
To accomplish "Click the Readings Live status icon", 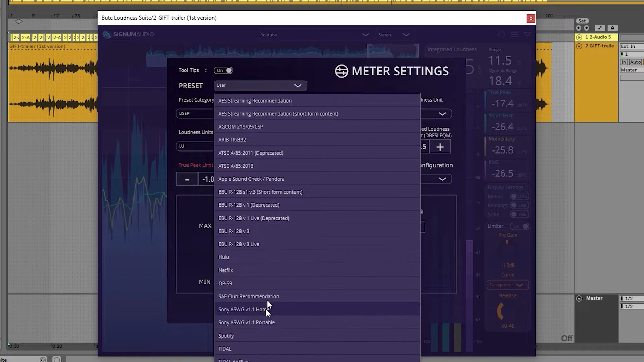I will tap(518, 205).
